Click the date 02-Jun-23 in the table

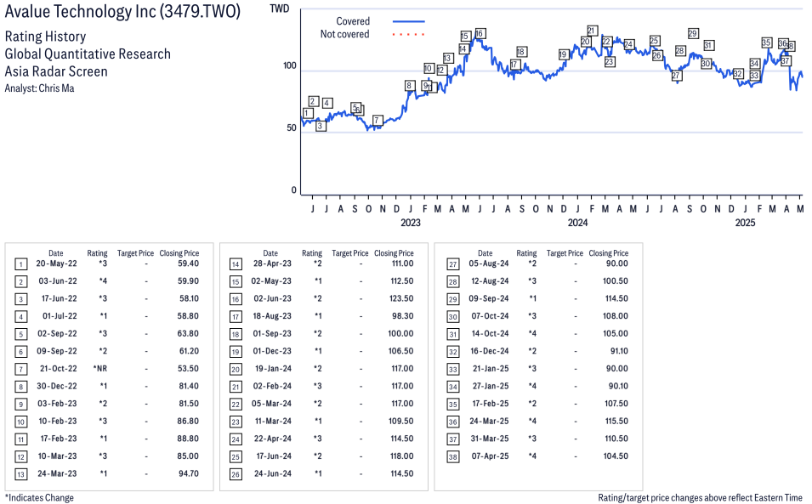tap(271, 298)
